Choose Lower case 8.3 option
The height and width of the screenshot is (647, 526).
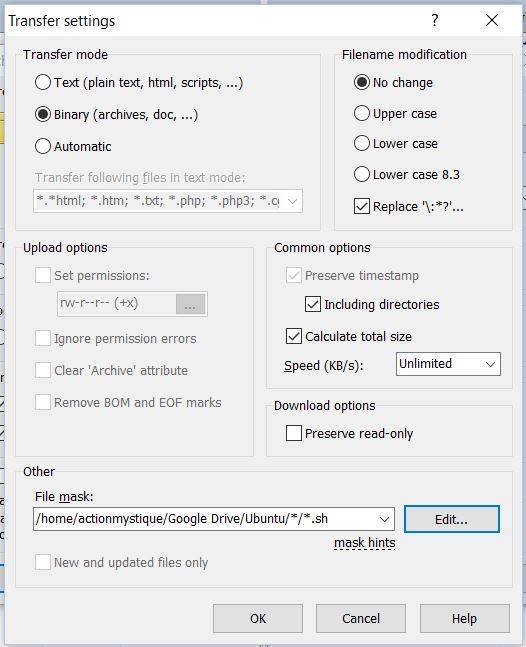361,174
